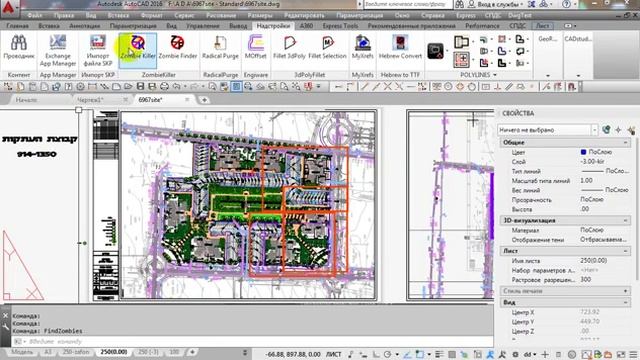This screenshot has height=360, width=640.
Task: Toggle polar tracking in the status bar
Action: click(x=387, y=354)
